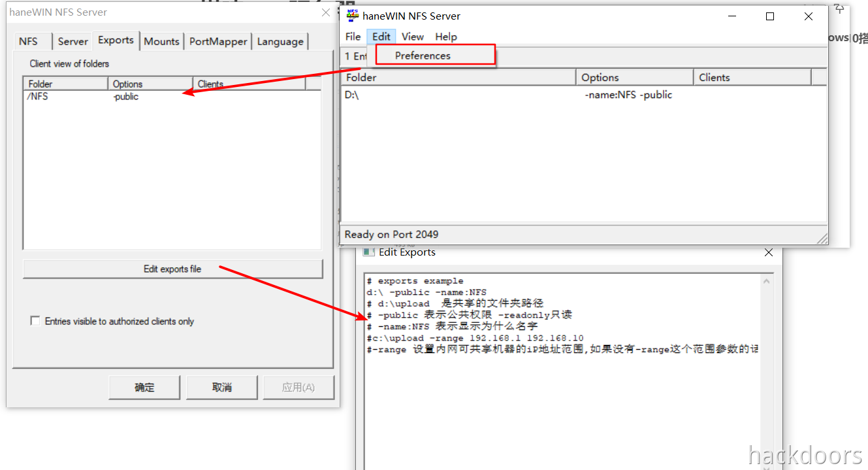Screen dimensions: 868x470
Task: Open the Help menu
Action: point(446,37)
